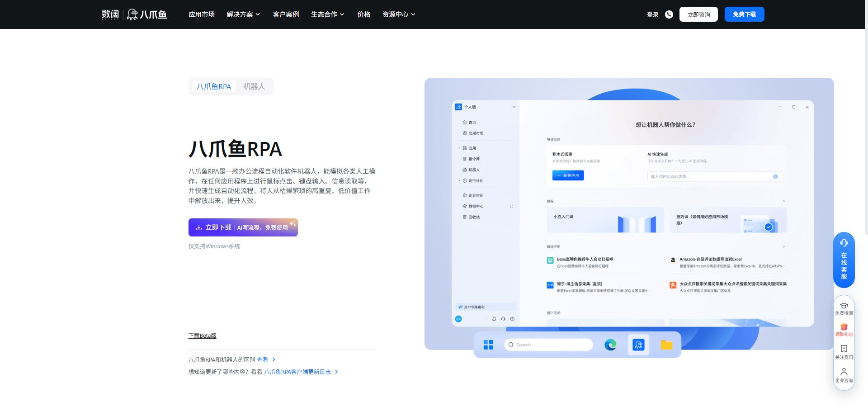Viewport: 868px width, 411px height.
Task: Open the external link icon beside 教程中心
Action: (x=512, y=206)
